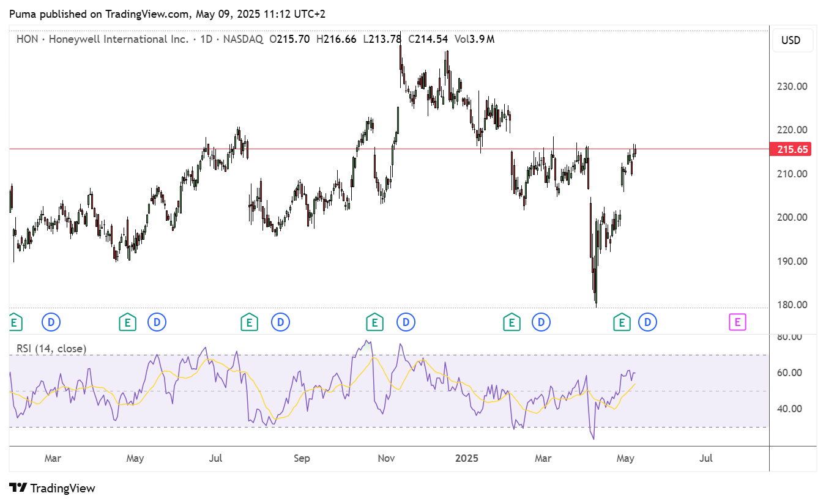Open the earnings E marker near May 2024

(x=127, y=322)
